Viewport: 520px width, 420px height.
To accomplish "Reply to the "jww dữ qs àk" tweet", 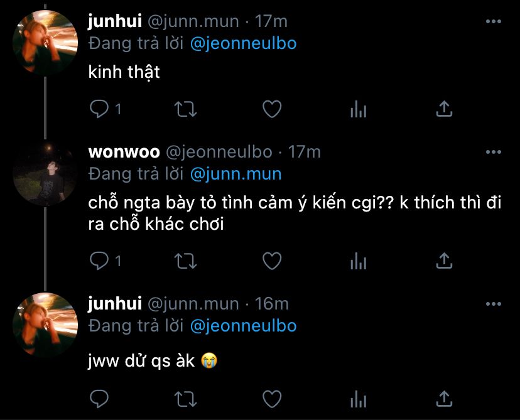I will (x=99, y=398).
